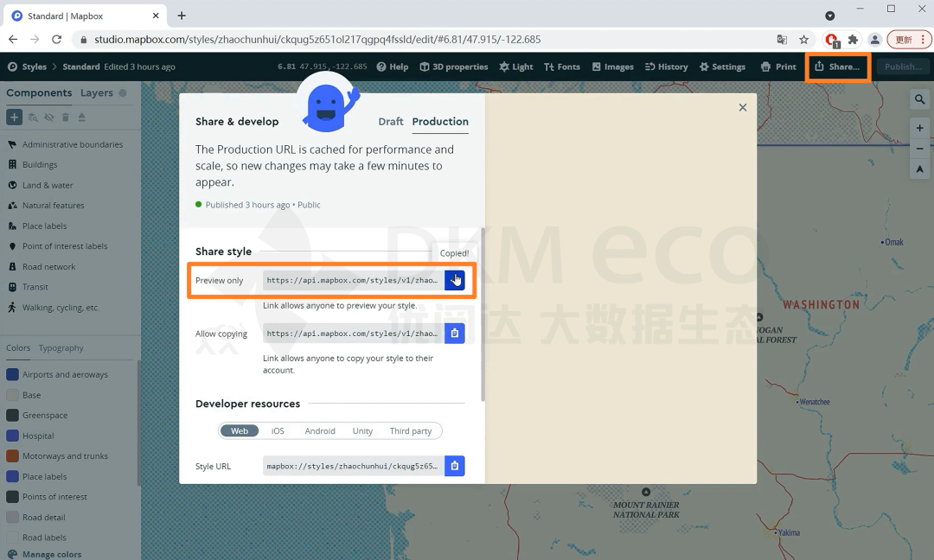This screenshot has width=934, height=560.
Task: Click the Base color swatch
Action: click(12, 395)
